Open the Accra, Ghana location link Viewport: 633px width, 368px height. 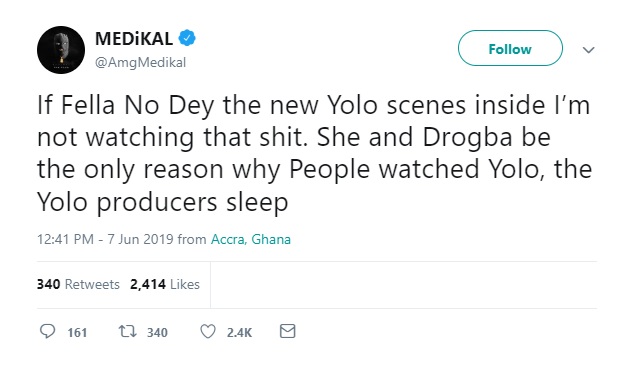click(x=251, y=239)
